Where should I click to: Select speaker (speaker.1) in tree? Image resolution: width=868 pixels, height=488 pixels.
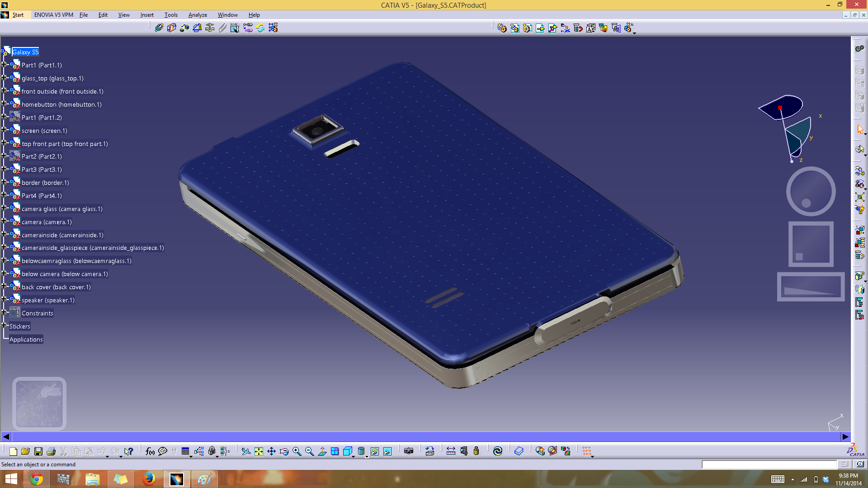(x=48, y=300)
